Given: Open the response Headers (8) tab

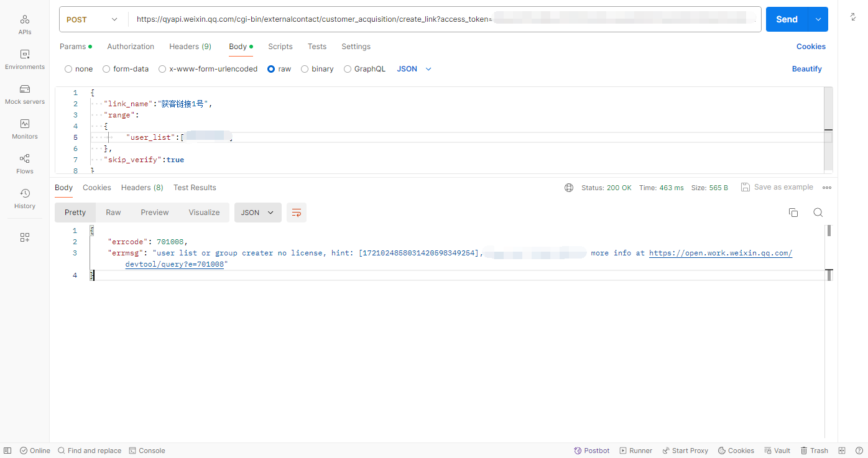Looking at the screenshot, I should pyautogui.click(x=142, y=188).
